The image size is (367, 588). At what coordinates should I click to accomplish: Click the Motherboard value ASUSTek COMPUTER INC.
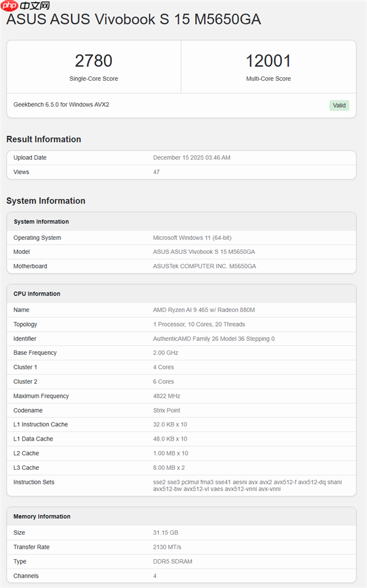204,266
